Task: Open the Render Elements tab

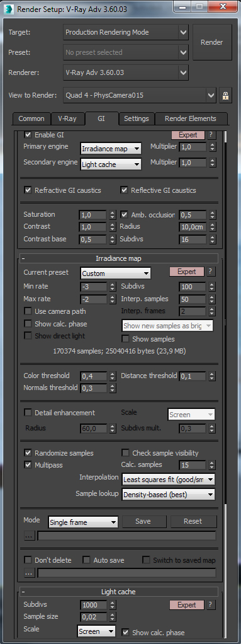Action: tap(191, 118)
